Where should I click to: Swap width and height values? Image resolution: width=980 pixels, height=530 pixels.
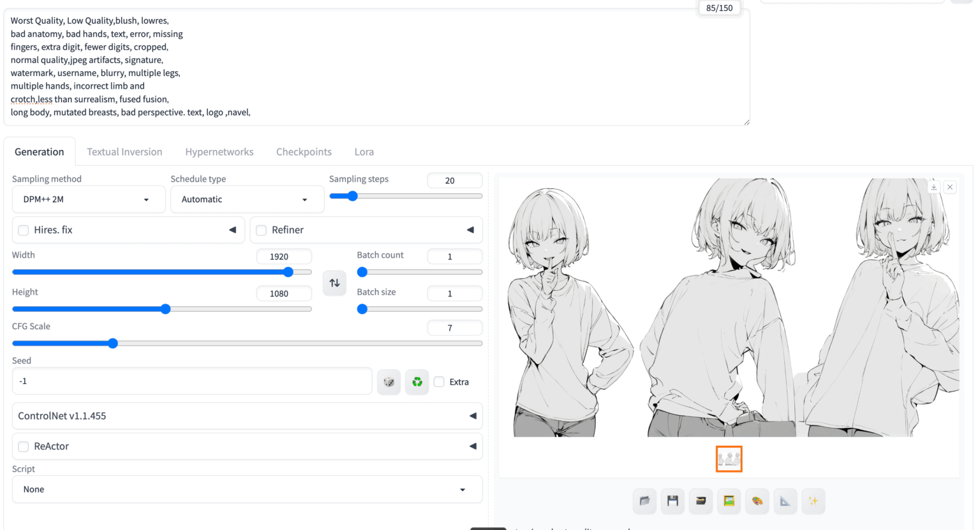click(x=334, y=283)
